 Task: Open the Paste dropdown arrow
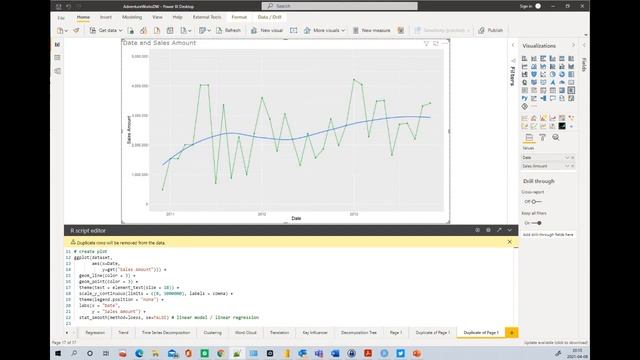[66, 31]
